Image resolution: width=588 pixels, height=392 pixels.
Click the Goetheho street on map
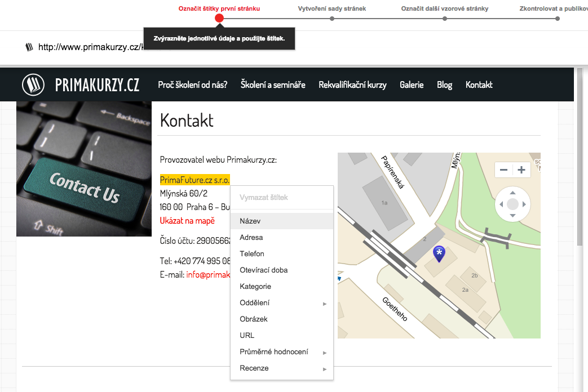395,309
